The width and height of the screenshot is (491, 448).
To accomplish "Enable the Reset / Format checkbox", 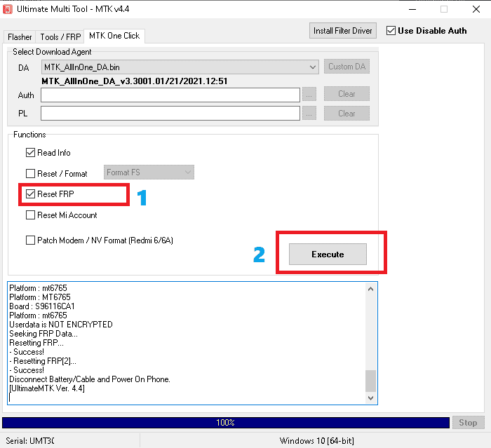I will (30, 173).
